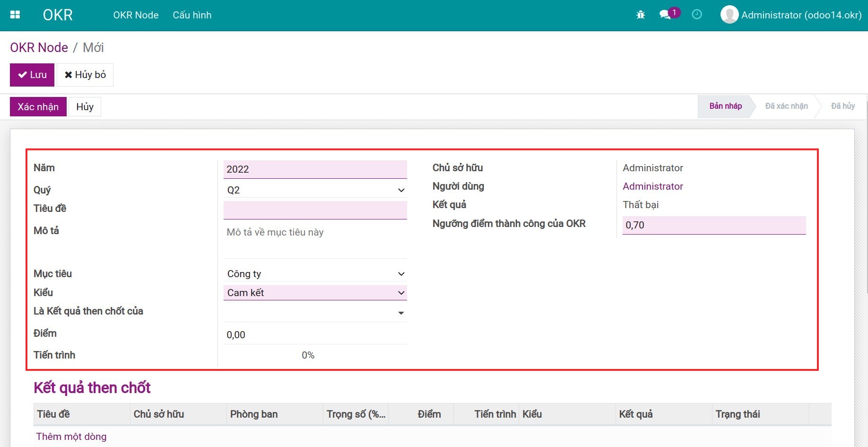
Task: Click the Administrator user link
Action: 652,186
